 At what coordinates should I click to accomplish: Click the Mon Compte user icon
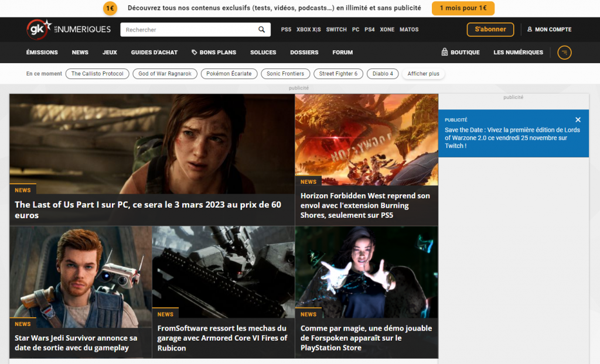[x=530, y=29]
